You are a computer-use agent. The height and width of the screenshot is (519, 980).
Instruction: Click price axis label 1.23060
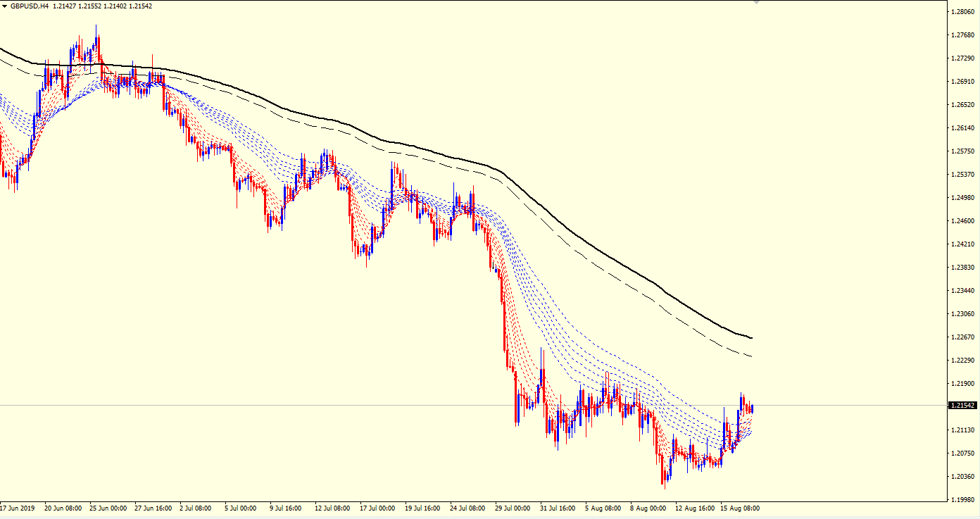962,314
